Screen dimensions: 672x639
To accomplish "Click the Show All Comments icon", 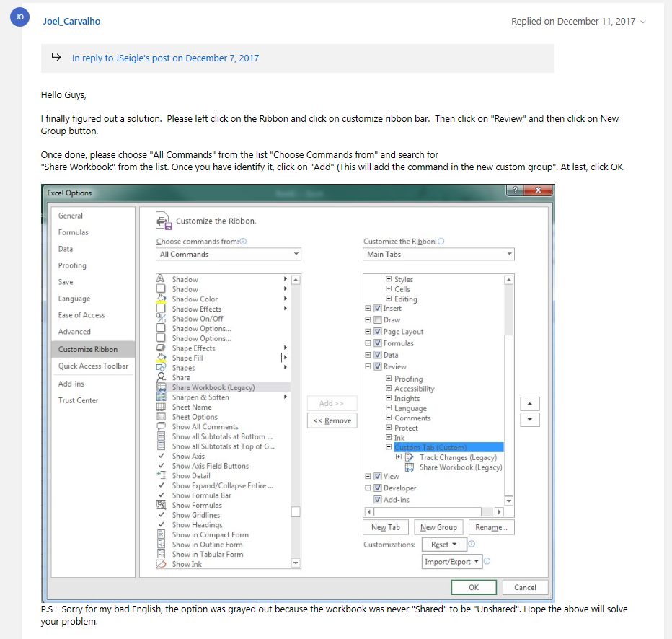I will point(161,426).
